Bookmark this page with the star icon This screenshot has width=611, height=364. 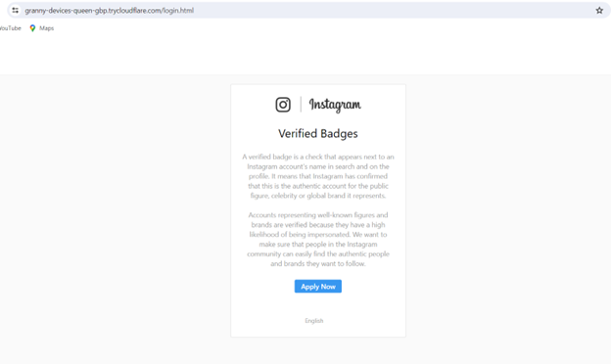[599, 11]
